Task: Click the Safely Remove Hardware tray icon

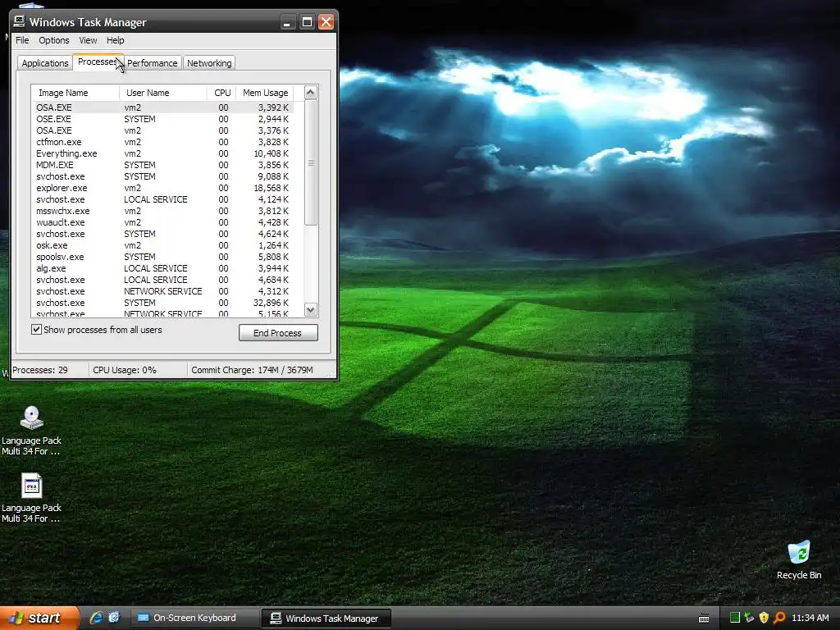Action: 749,618
